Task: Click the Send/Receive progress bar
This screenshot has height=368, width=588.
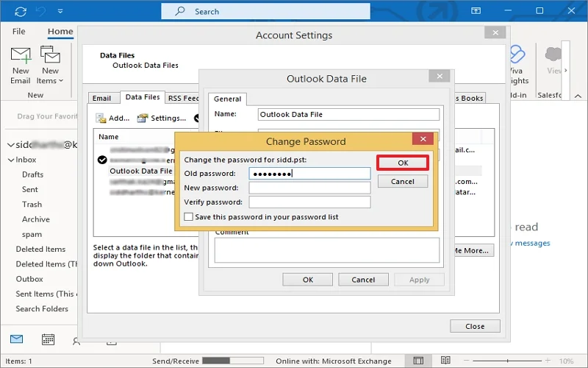Action: pyautogui.click(x=233, y=361)
